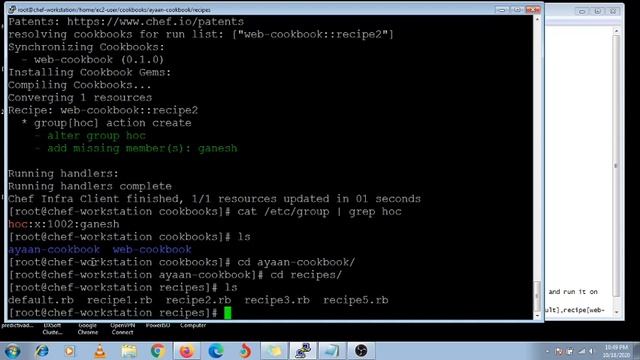The image size is (640, 360).
Task: Click the orange swirl app taskbar icon
Action: pos(245,351)
